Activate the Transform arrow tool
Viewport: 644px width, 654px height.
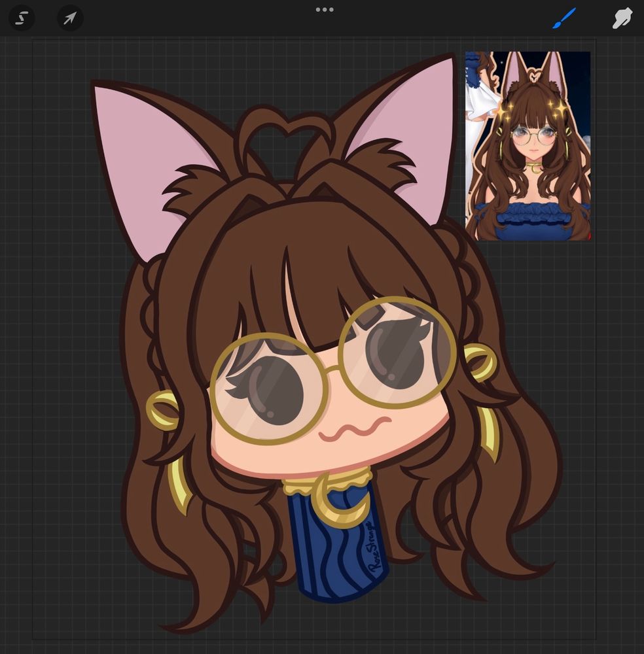coord(69,18)
